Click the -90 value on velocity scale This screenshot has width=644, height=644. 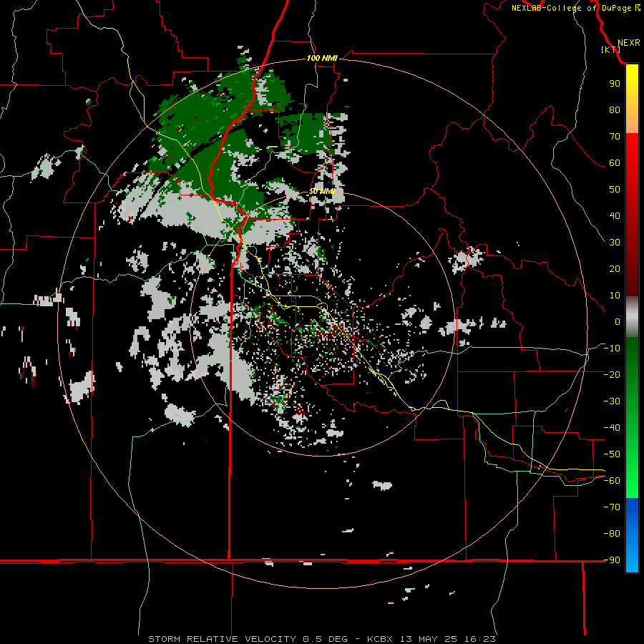612,560
